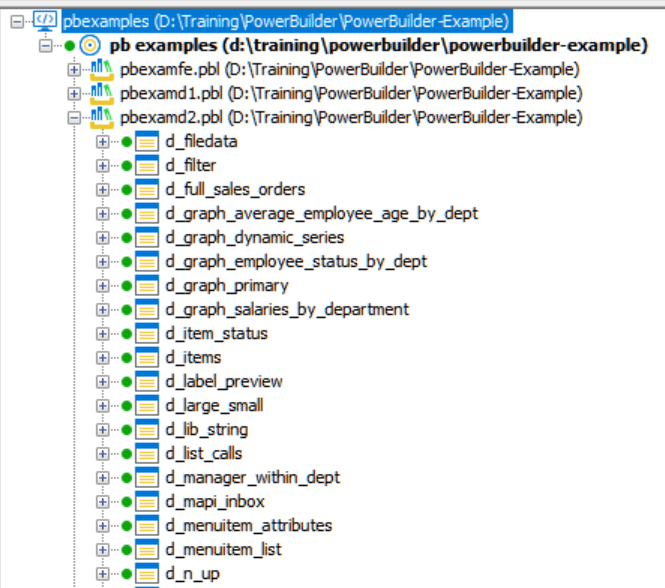Click the d_graph_employee_status_by_dept DataWindow icon

(x=147, y=262)
